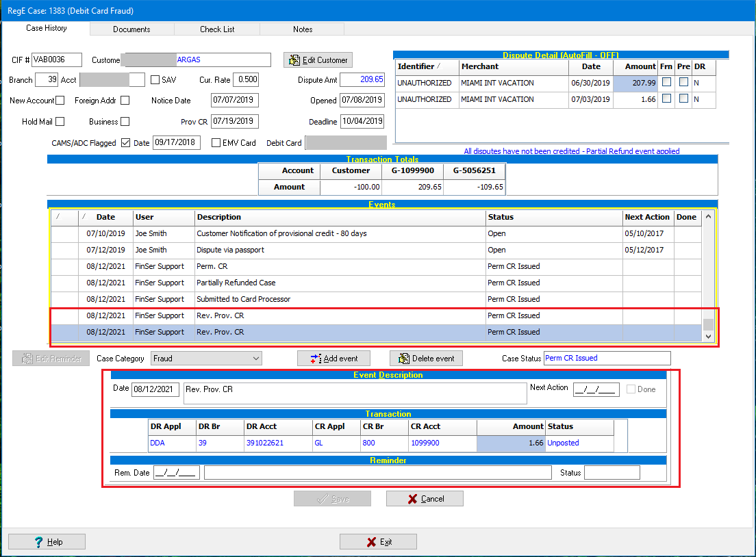Tick Frn checkbox for the 07/03/2019 dispute
The image size is (756, 557).
click(666, 99)
